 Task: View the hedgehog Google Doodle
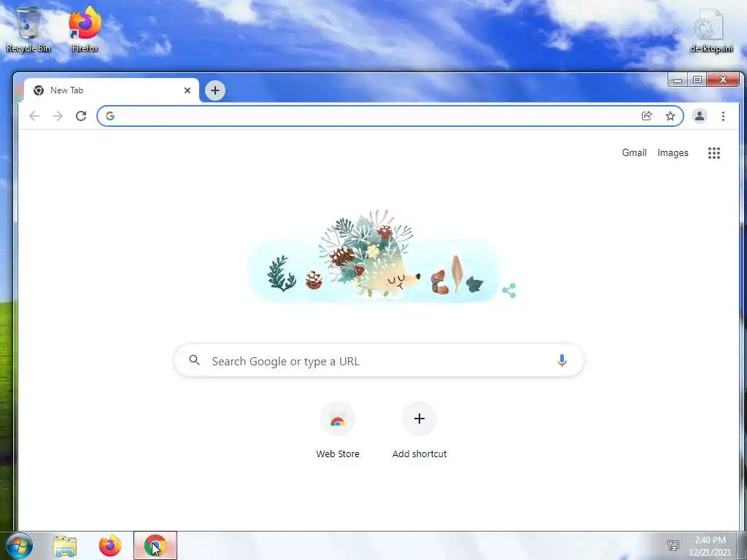[x=374, y=257]
